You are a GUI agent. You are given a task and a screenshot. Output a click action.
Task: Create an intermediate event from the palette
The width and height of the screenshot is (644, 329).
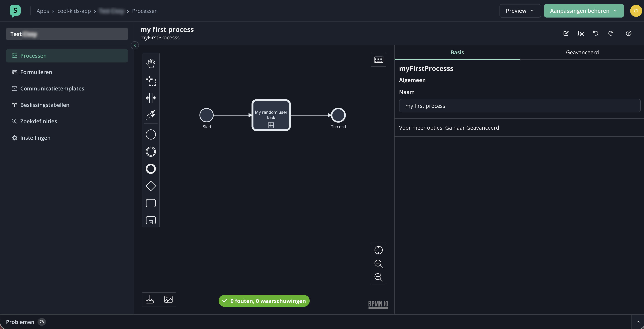[151, 152]
